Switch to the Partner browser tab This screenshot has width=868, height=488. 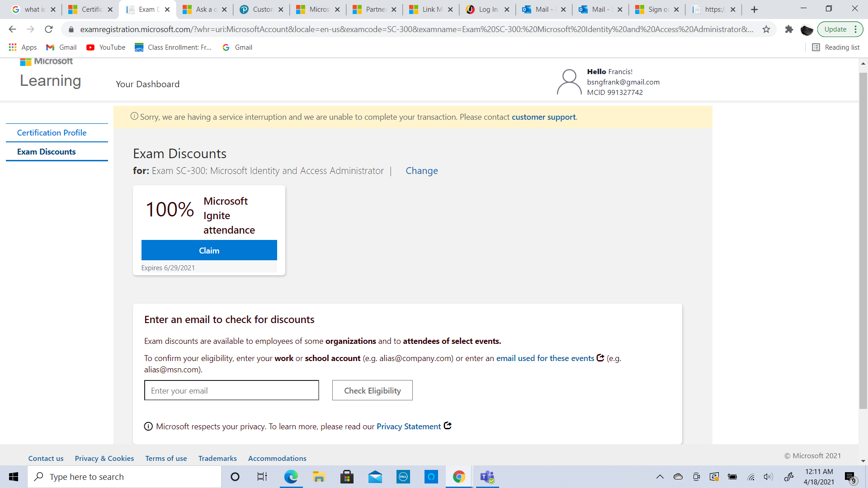pos(375,9)
